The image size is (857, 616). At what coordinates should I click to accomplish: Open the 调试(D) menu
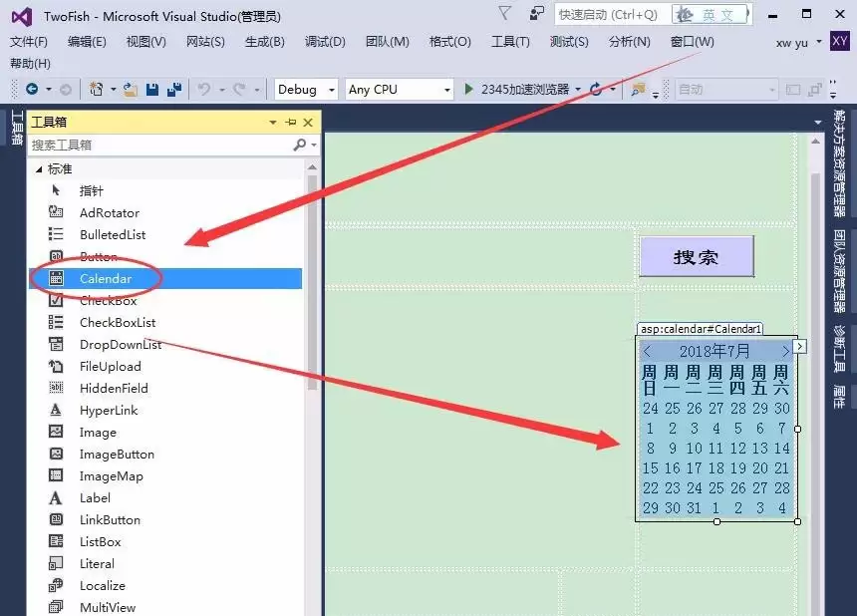click(x=324, y=42)
